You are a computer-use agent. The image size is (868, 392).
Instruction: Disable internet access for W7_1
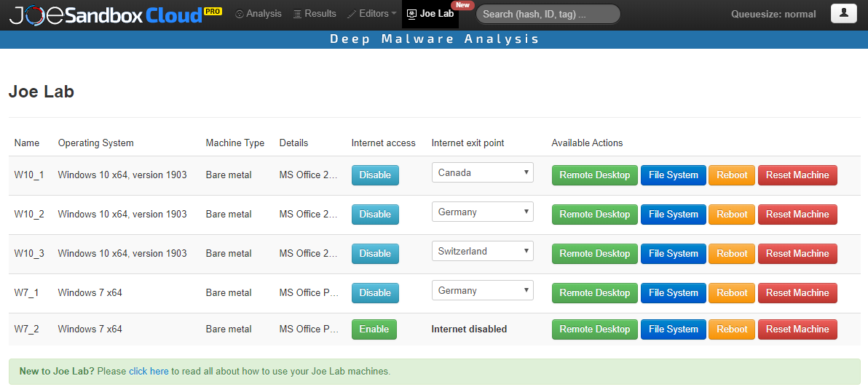coord(375,293)
